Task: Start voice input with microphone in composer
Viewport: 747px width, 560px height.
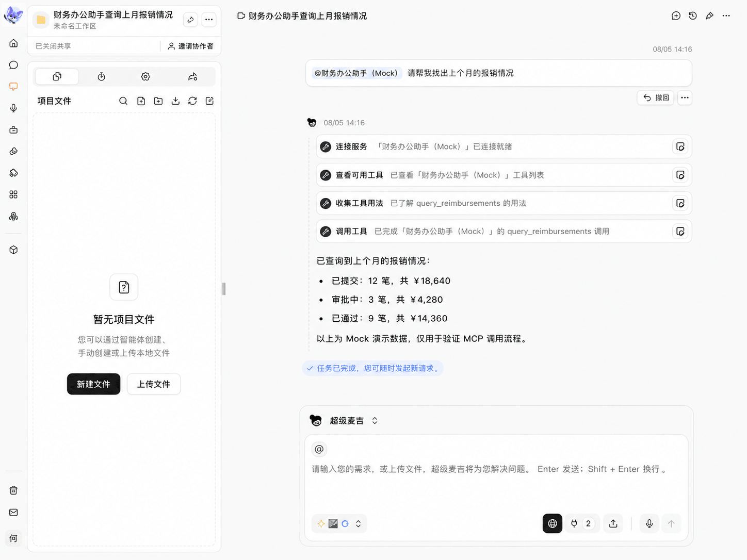Action: point(649,523)
